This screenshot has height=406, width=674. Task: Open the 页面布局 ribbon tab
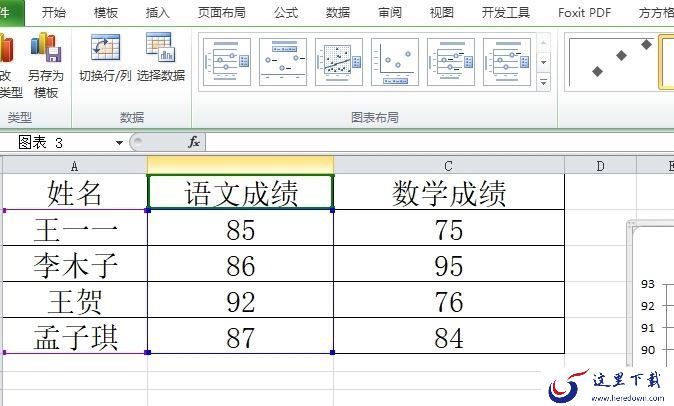tap(222, 12)
